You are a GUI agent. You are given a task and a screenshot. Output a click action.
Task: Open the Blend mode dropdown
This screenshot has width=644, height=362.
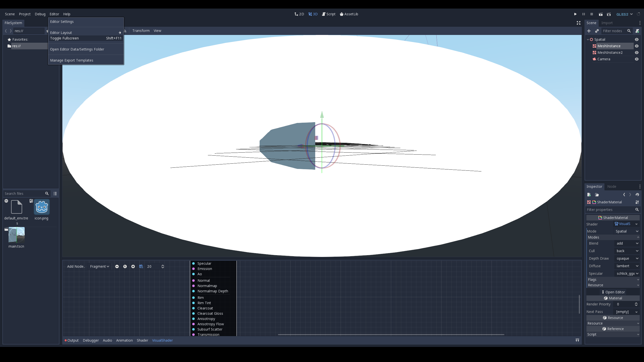point(627,243)
